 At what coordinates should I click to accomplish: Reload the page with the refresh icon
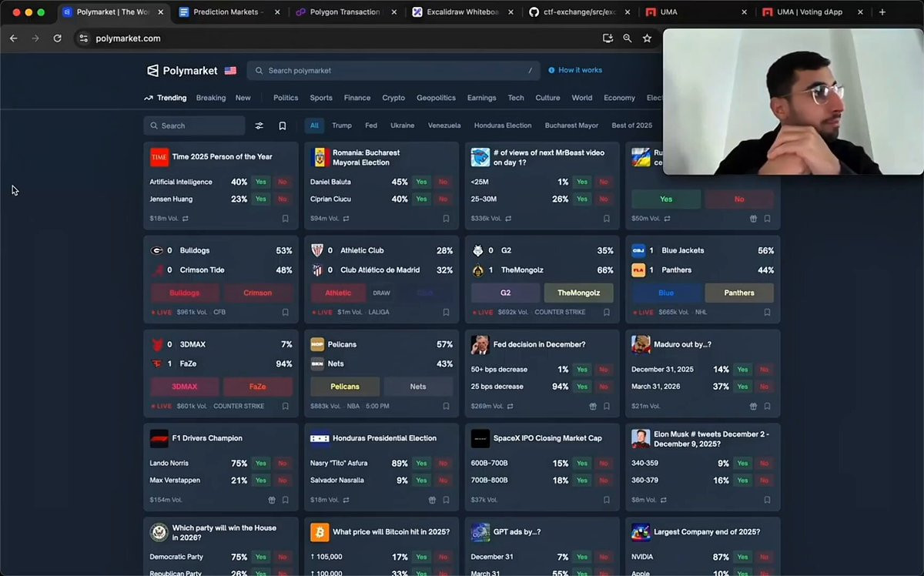(57, 39)
